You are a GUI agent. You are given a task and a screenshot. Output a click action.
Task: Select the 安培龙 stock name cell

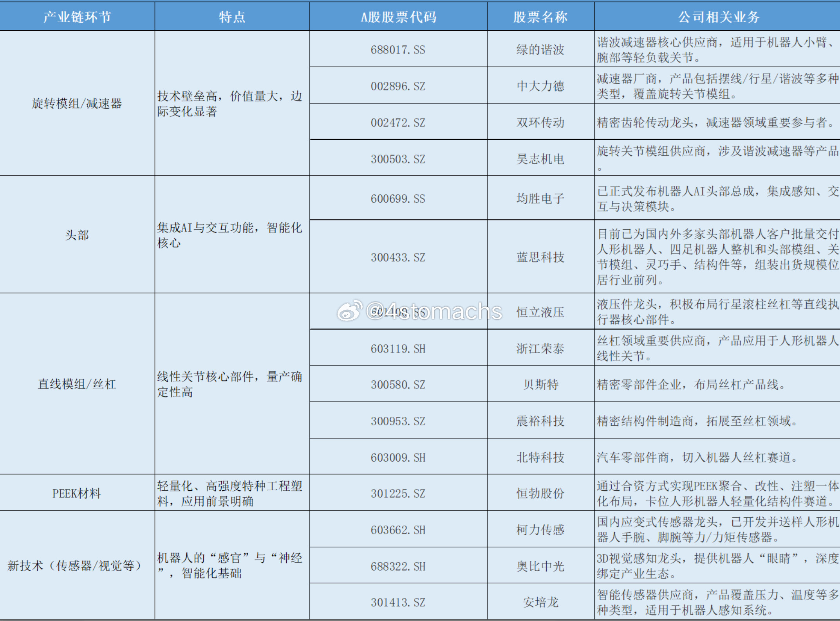[x=540, y=602]
